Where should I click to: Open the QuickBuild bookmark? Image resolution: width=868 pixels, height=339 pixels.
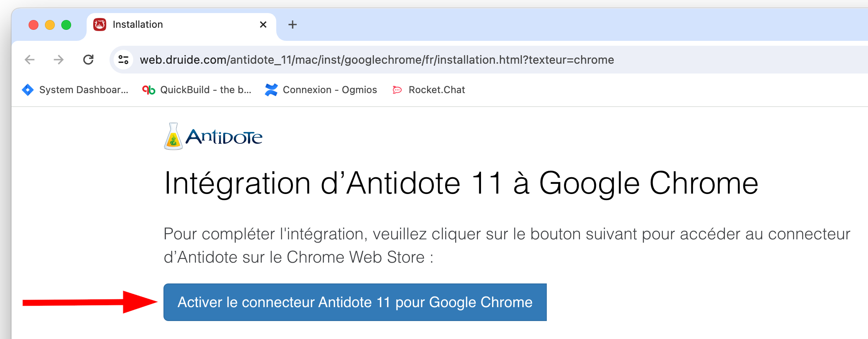tap(197, 90)
